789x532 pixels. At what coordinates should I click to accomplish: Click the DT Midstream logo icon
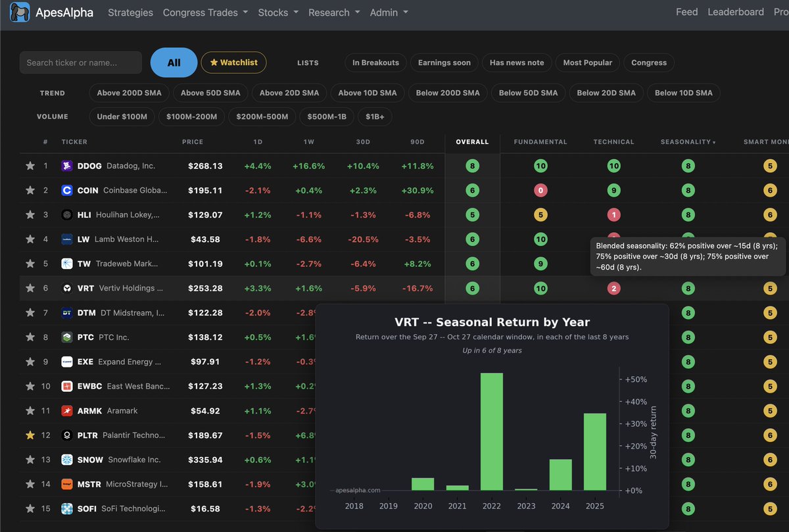click(66, 313)
